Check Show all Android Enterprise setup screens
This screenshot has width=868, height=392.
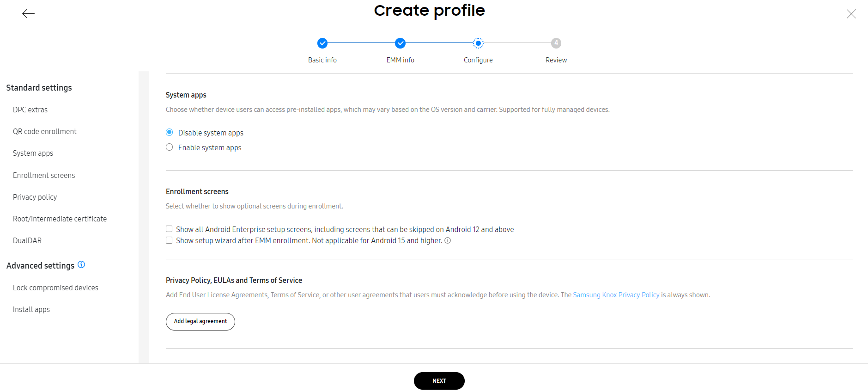click(169, 229)
